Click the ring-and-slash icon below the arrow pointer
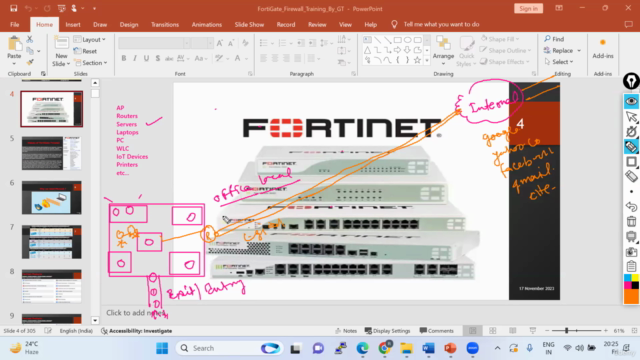 tap(631, 132)
